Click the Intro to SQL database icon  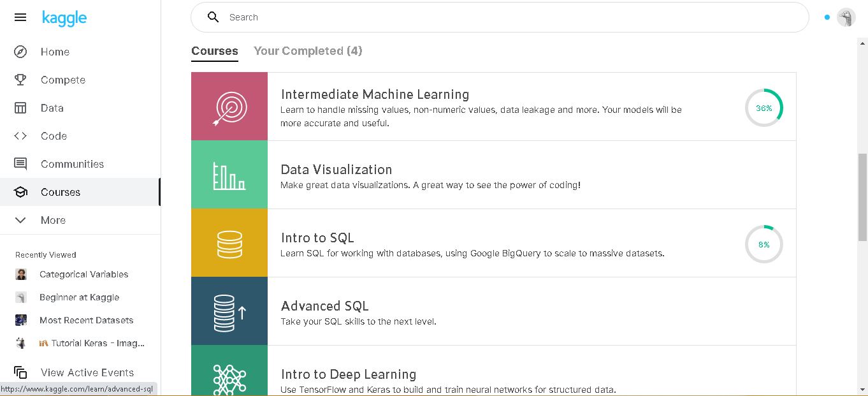click(x=229, y=243)
